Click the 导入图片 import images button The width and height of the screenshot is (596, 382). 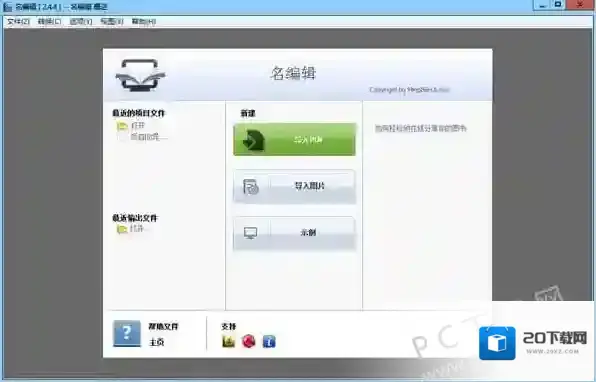point(295,186)
